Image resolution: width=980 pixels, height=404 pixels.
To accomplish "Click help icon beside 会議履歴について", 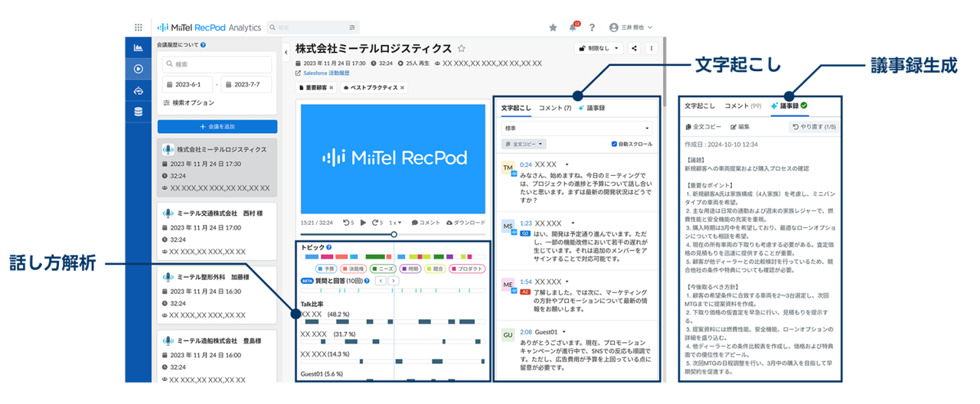I will 203,45.
